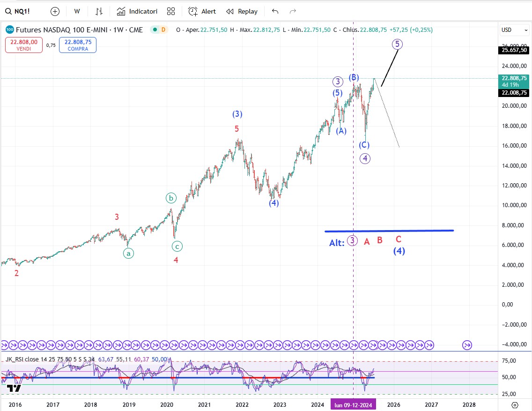Select the blue (3) wave label

pos(237,114)
